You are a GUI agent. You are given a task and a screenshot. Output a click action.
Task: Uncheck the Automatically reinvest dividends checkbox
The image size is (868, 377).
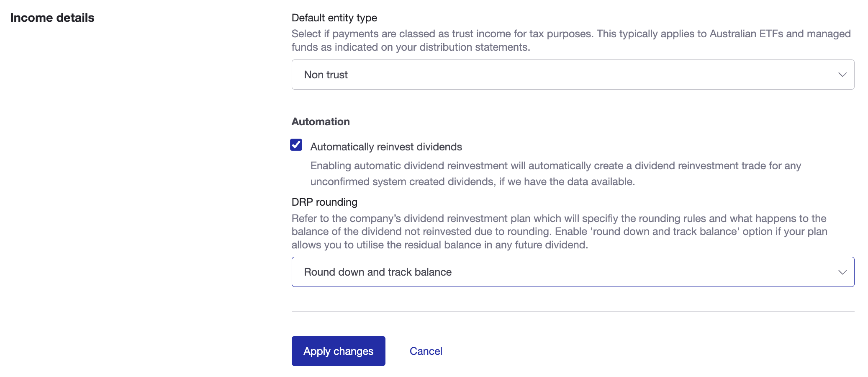296,145
